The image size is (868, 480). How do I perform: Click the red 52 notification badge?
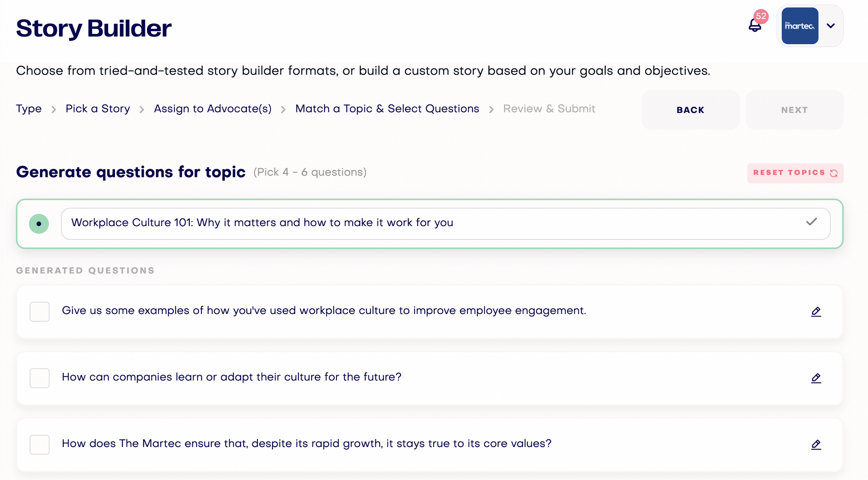pos(761,16)
